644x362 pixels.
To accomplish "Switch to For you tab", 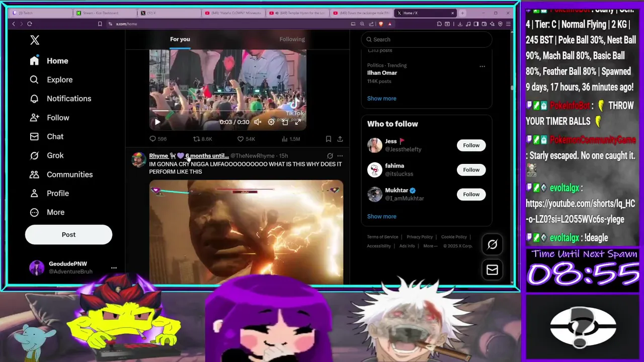I will (180, 39).
